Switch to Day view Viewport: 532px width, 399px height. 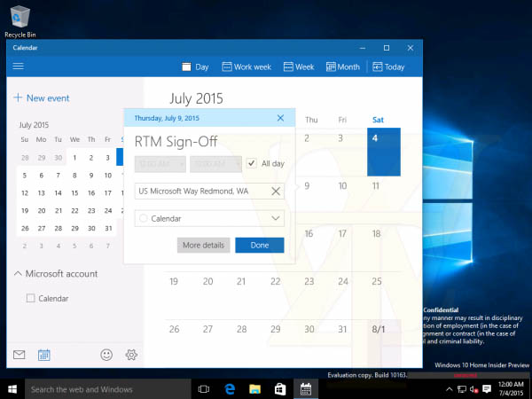pyautogui.click(x=195, y=66)
